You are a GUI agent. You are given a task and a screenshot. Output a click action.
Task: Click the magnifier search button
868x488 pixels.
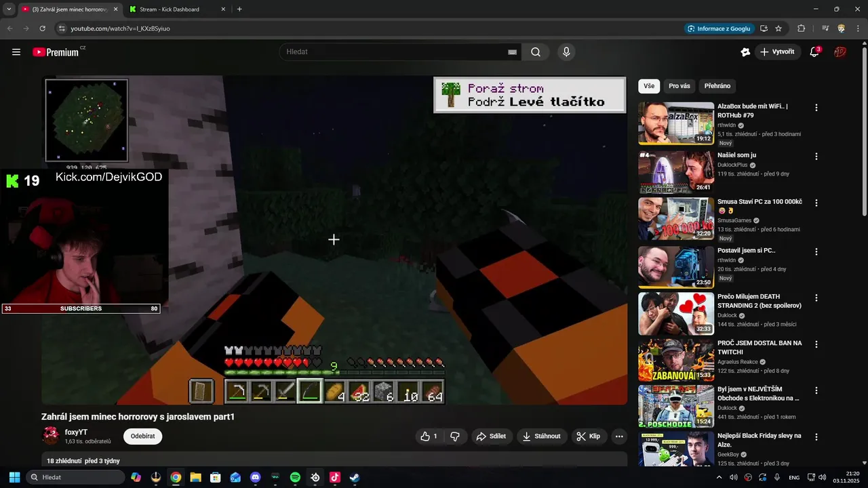[x=536, y=52]
